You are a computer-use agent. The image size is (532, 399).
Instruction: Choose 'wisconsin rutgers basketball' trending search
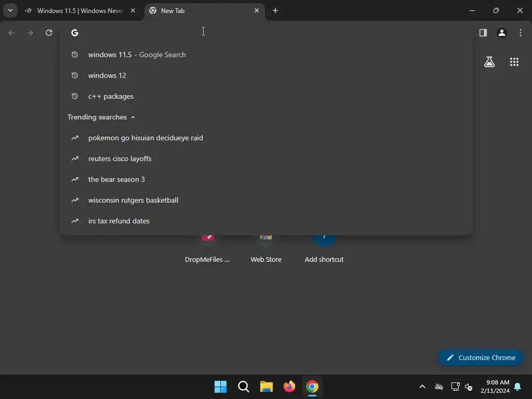click(266, 200)
